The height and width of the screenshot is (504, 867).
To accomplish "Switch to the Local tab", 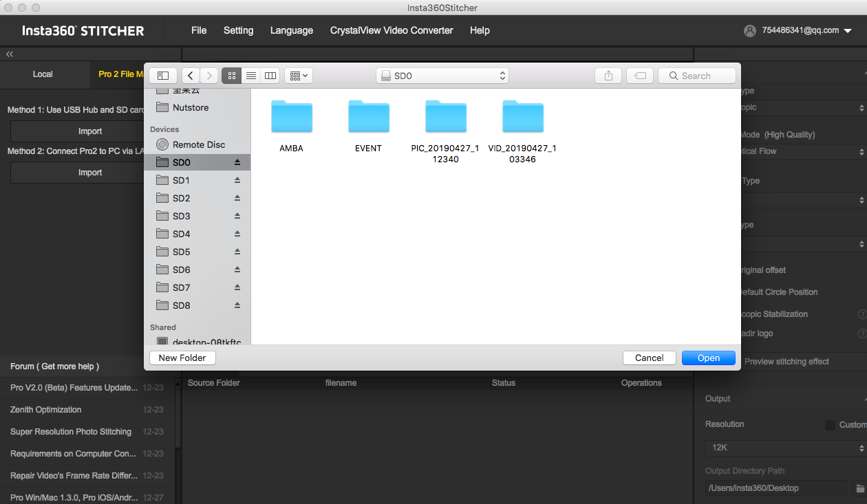I will tap(43, 74).
